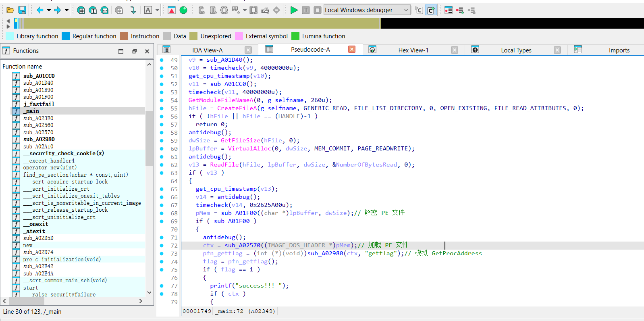
Task: Close the Hex View-1 tab
Action: tap(455, 50)
